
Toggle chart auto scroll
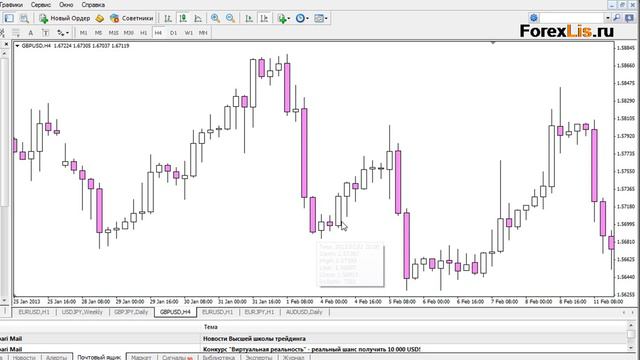click(249, 18)
